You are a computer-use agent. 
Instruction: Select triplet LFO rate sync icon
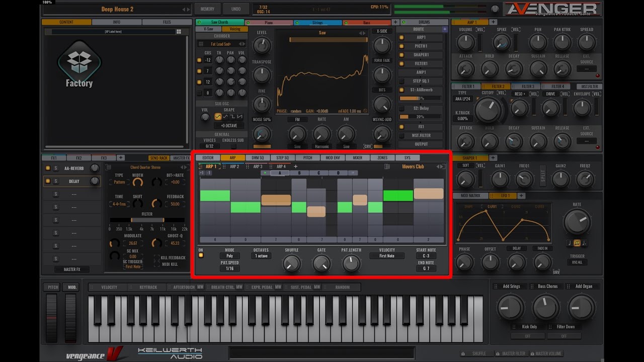577,243
